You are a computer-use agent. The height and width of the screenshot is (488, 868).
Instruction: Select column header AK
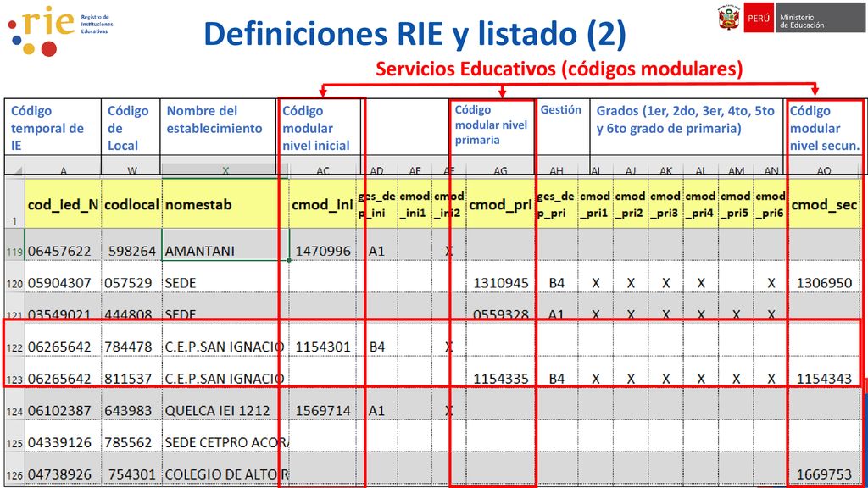[x=665, y=169]
